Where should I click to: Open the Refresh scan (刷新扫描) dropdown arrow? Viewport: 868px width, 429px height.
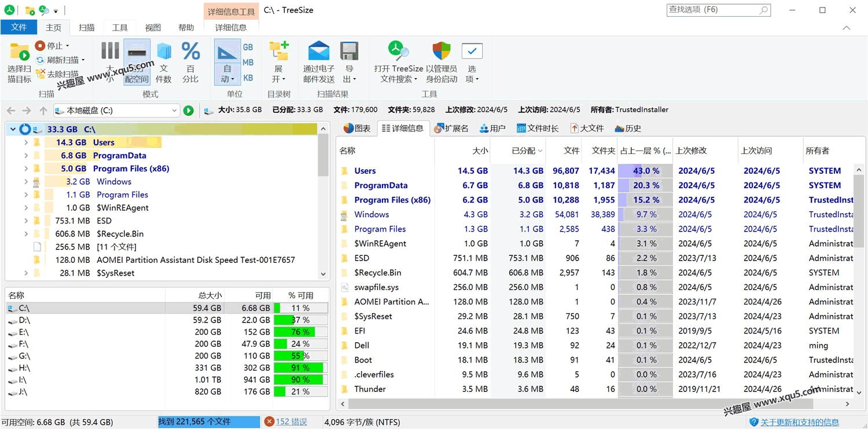click(83, 60)
